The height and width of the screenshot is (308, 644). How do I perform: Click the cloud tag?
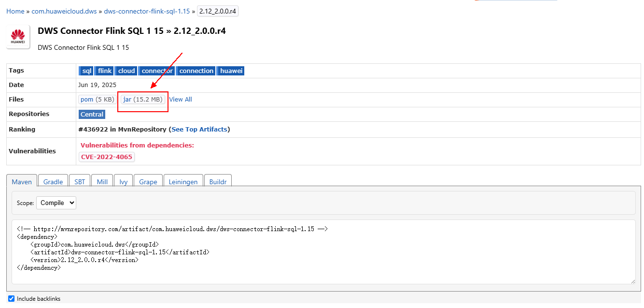click(x=126, y=71)
